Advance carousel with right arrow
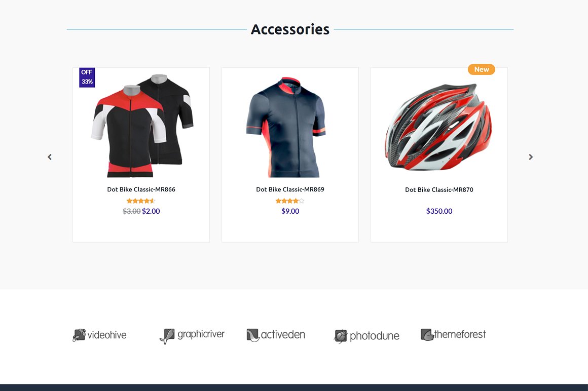 point(531,157)
